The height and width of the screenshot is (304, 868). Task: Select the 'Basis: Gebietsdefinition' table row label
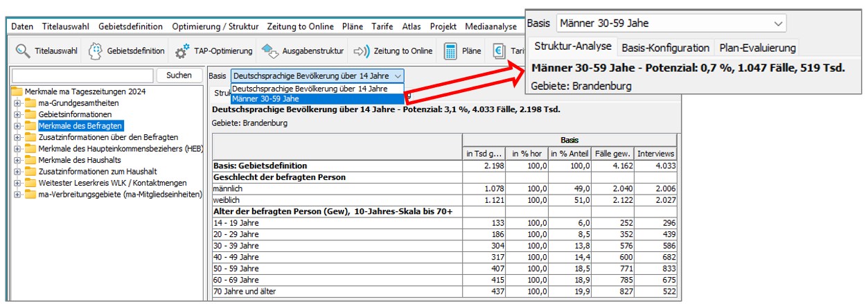click(x=260, y=166)
